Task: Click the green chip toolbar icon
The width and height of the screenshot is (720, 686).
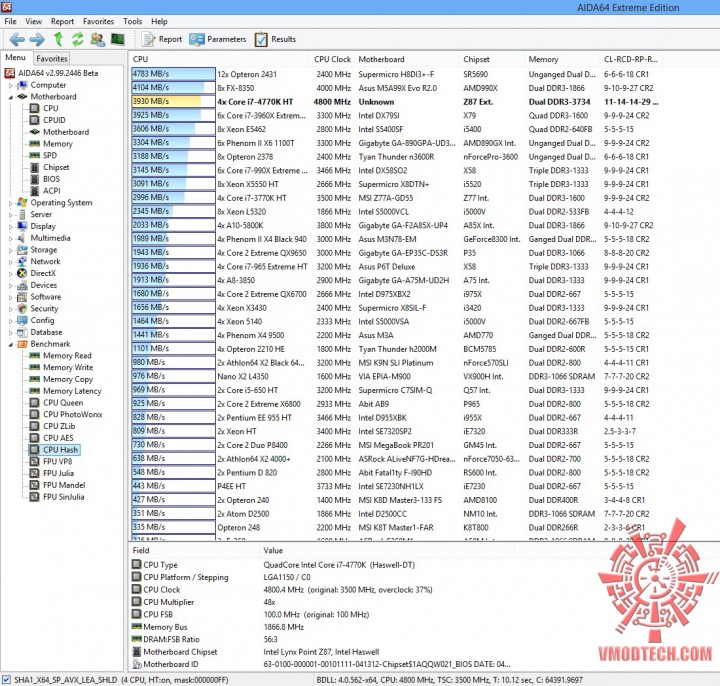Action: click(118, 39)
